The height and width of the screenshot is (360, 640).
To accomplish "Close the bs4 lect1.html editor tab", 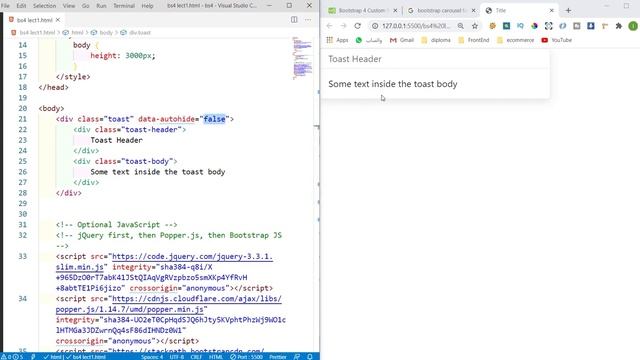I will click(58, 20).
